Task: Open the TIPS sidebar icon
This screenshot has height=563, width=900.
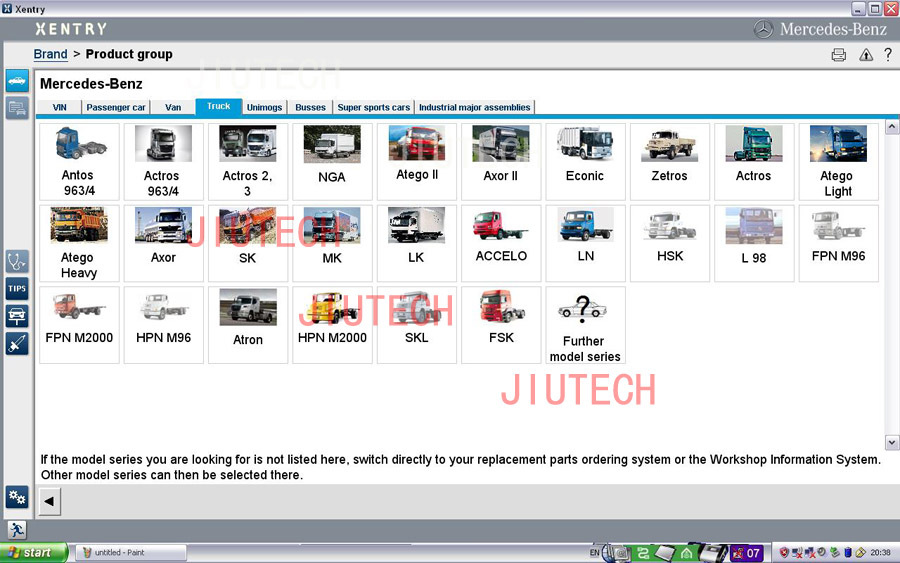Action: 17,289
